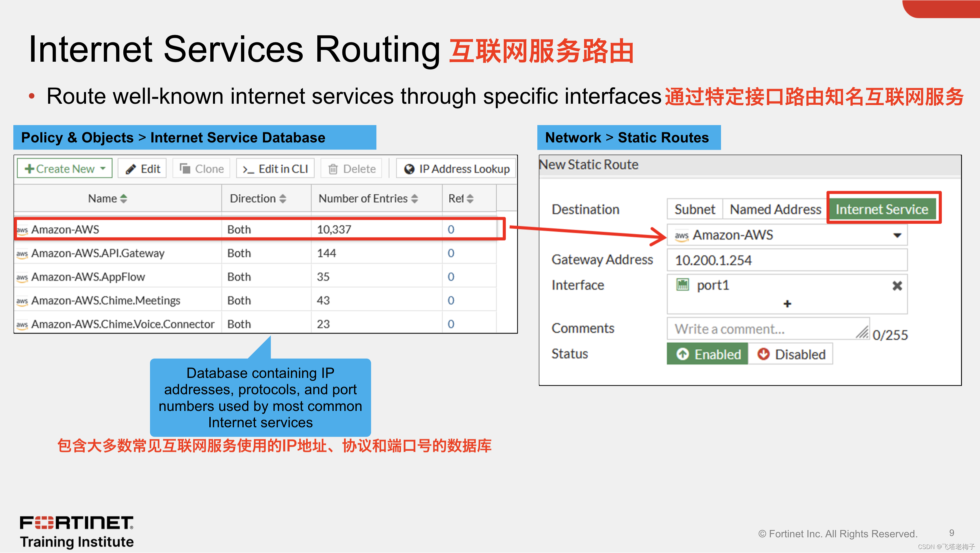The height and width of the screenshot is (553, 980).
Task: Click the Clone button
Action: click(x=202, y=169)
